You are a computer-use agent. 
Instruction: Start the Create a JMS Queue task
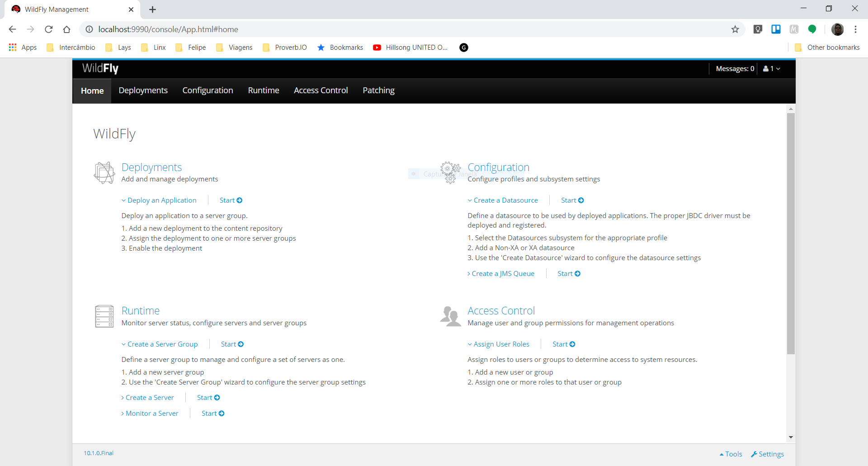(x=569, y=274)
